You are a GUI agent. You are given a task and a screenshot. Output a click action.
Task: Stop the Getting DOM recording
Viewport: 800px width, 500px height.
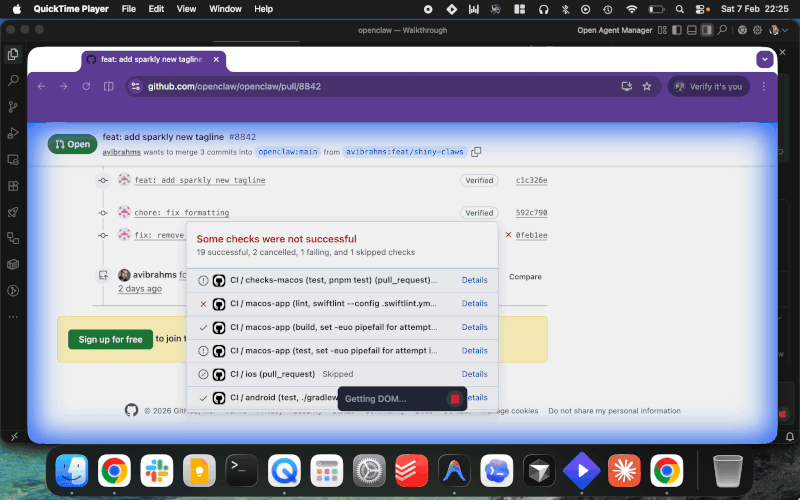coord(455,399)
